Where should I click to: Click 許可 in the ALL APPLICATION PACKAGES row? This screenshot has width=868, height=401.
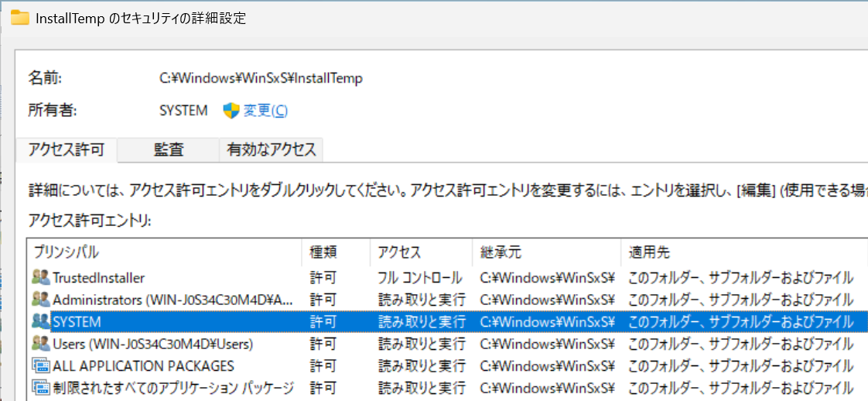[323, 366]
